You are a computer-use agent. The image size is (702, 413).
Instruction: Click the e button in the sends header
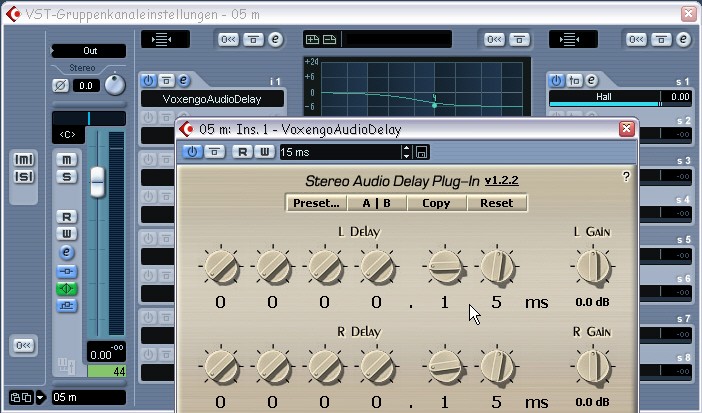[683, 39]
